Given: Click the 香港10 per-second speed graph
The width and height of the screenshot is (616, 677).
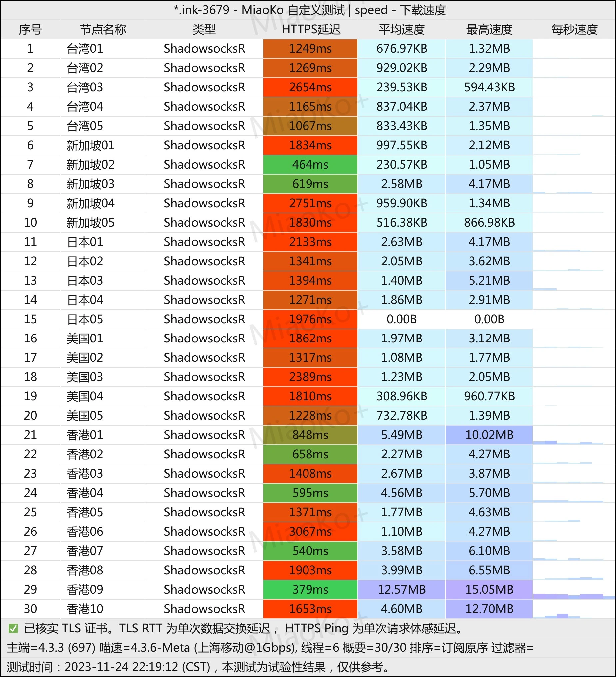Looking at the screenshot, I should pyautogui.click(x=574, y=610).
